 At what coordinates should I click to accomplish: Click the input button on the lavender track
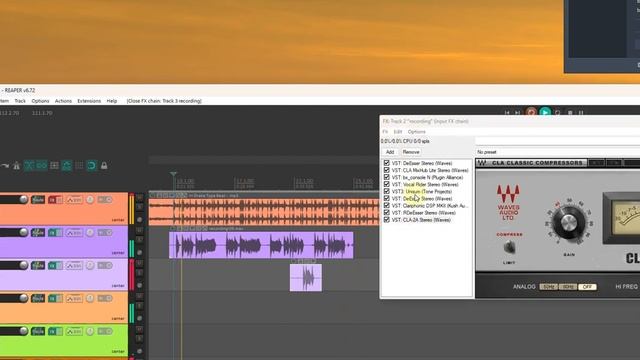[105, 266]
